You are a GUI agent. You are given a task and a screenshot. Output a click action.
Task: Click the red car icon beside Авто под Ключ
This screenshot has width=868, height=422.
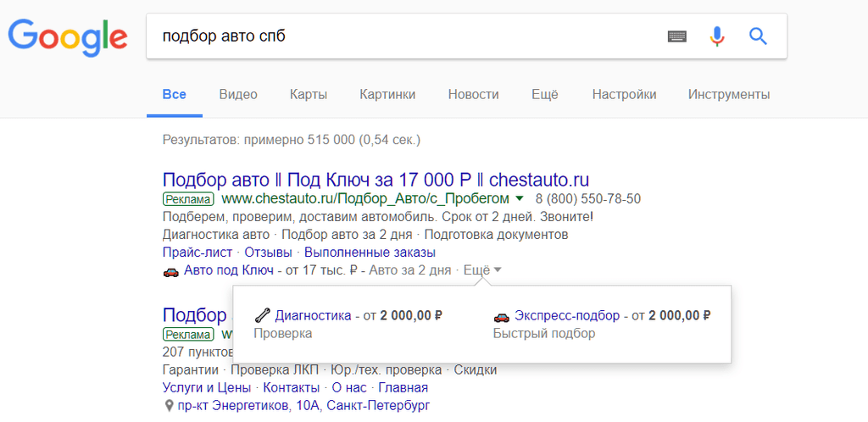coord(170,271)
